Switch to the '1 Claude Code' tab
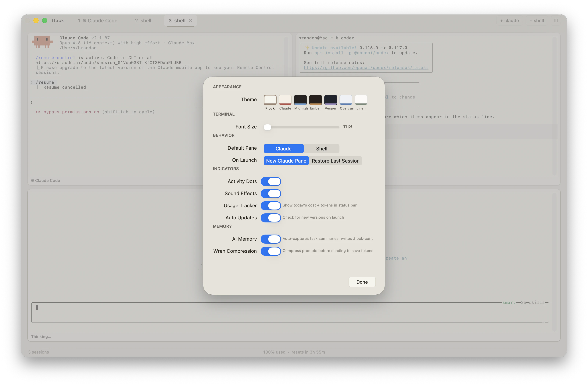588x385 pixels. 98,21
